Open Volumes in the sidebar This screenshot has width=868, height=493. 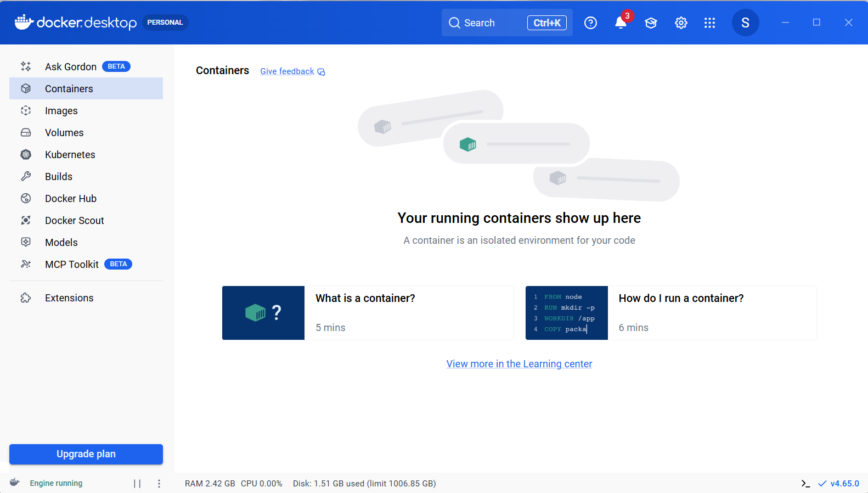pos(64,133)
